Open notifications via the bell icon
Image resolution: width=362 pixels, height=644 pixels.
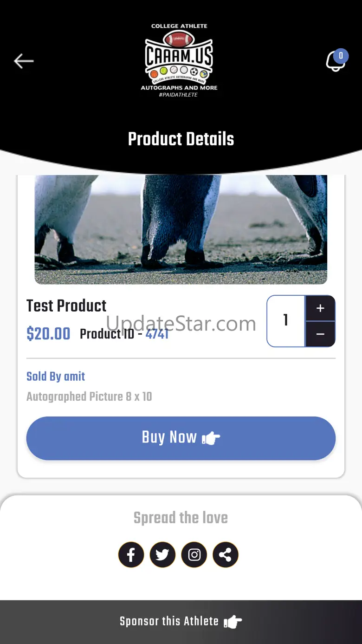pos(335,62)
